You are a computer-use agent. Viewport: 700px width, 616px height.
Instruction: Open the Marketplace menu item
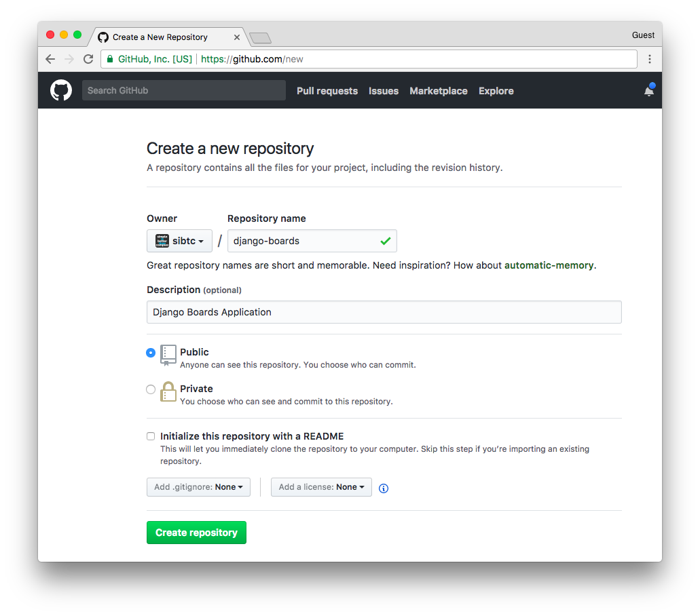(x=438, y=90)
